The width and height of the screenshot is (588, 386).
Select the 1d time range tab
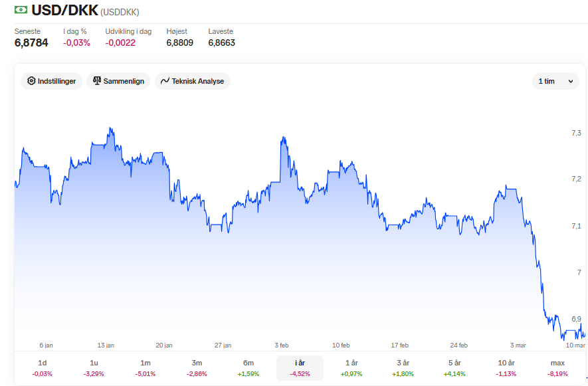[x=43, y=368]
